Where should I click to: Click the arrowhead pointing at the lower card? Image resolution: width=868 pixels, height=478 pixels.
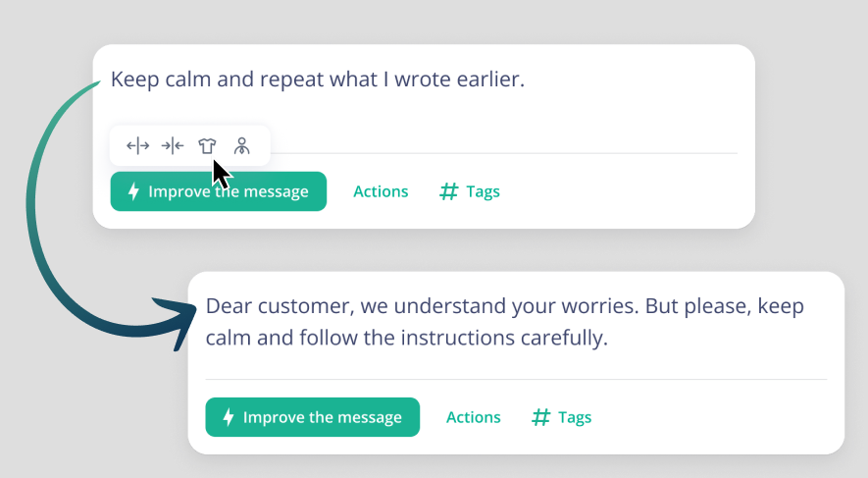[x=176, y=322]
